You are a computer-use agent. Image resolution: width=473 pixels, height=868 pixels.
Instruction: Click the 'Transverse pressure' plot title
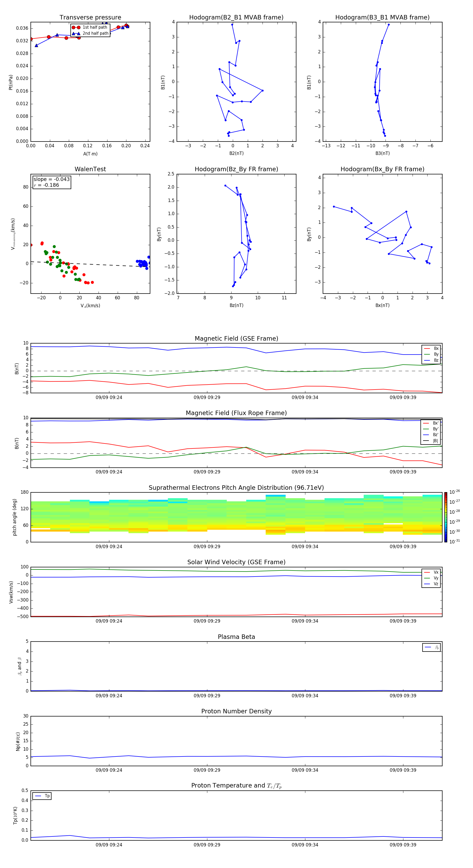tap(90, 18)
